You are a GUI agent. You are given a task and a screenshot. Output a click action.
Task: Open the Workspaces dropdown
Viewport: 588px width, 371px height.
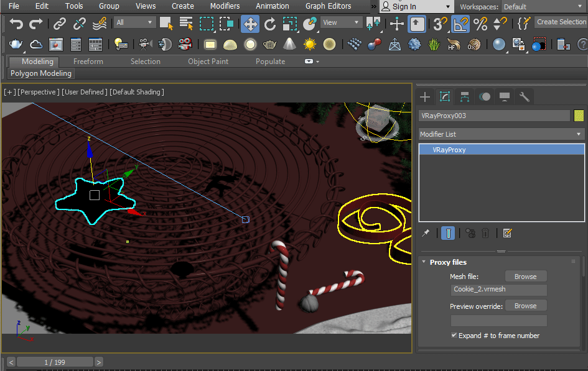[542, 7]
